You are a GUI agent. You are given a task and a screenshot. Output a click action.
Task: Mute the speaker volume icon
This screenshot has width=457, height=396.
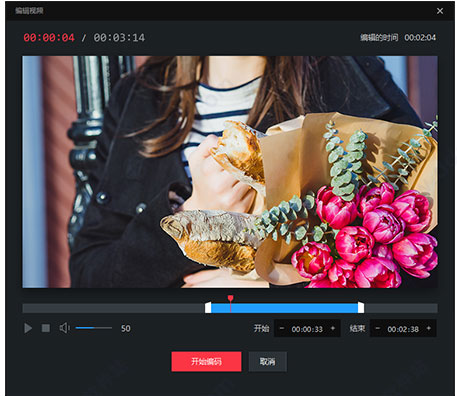tap(65, 328)
